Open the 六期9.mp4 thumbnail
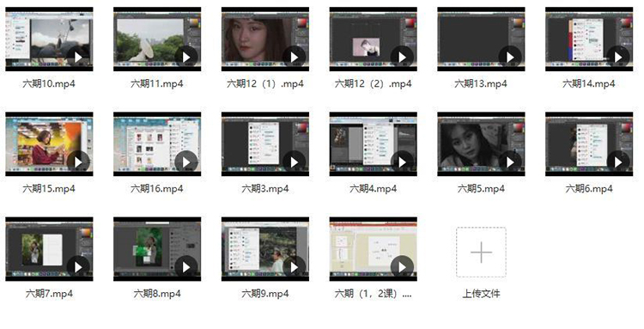Screen dimensions: 644x329 pyautogui.click(x=265, y=249)
